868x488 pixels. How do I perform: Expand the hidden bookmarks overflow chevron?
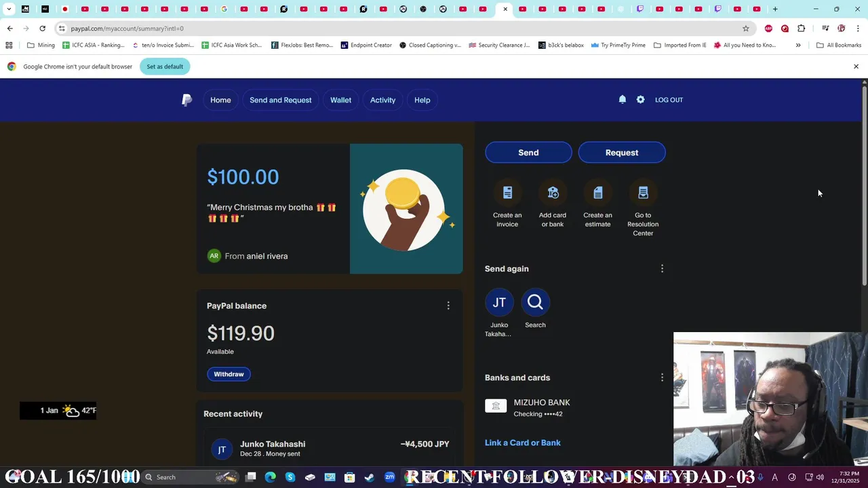click(798, 45)
